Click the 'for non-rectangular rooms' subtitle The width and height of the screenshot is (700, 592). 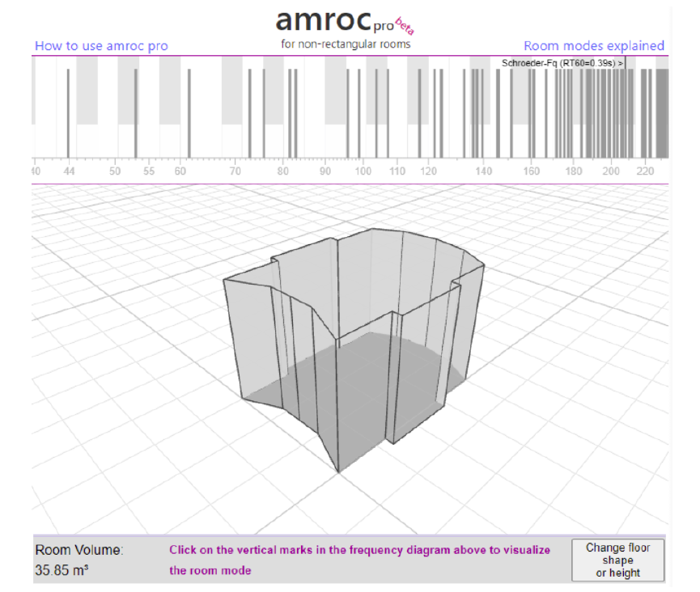(346, 44)
